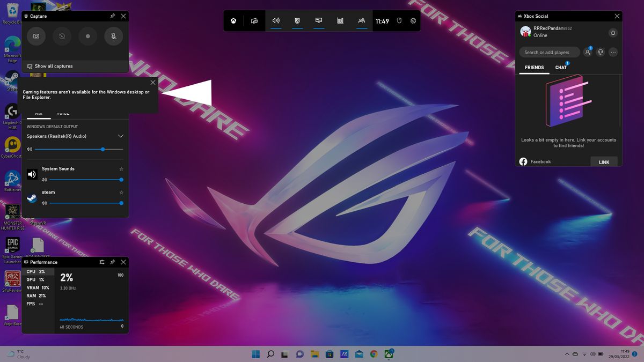Open notifications via the bell in Xbox Social
Viewport: 644px width, 362px height.
pyautogui.click(x=612, y=33)
